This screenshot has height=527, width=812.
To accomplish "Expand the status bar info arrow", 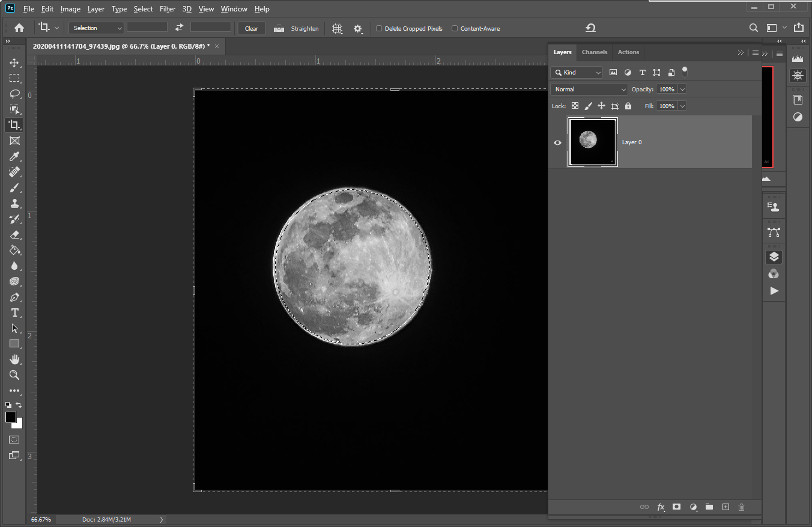I will coord(162,519).
